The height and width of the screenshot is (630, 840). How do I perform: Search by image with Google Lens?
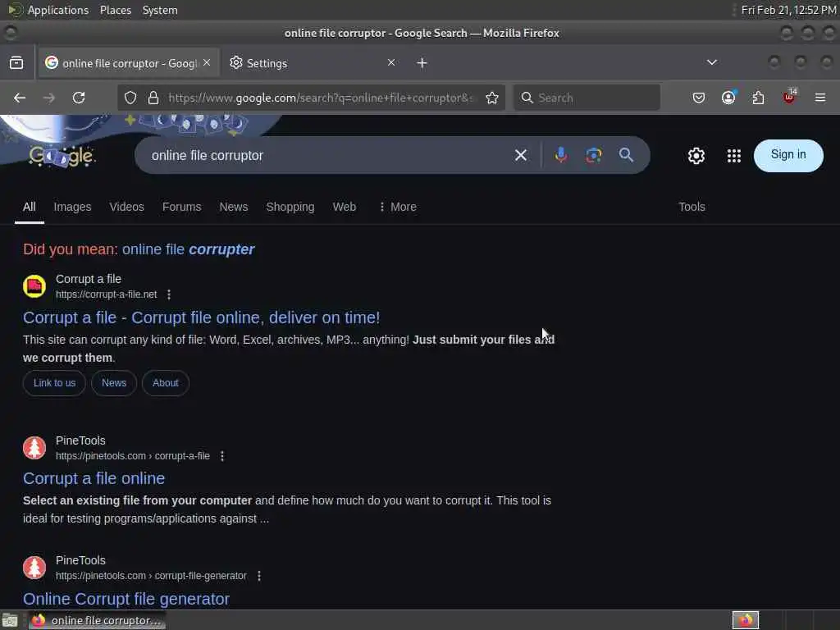[x=594, y=155]
